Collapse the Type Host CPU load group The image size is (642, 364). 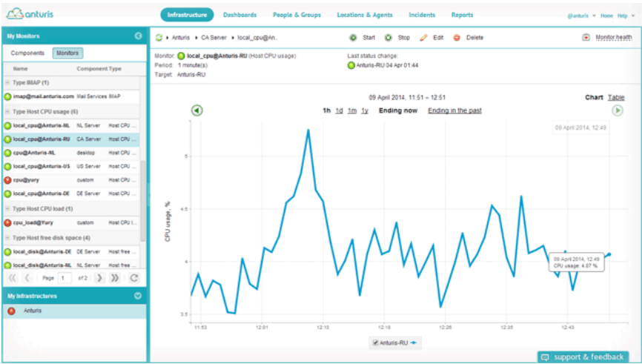click(7, 209)
